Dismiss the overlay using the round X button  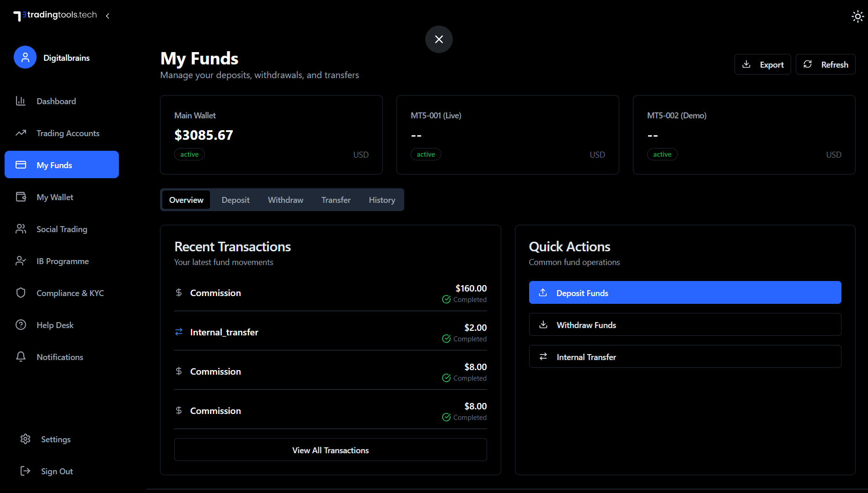point(439,39)
